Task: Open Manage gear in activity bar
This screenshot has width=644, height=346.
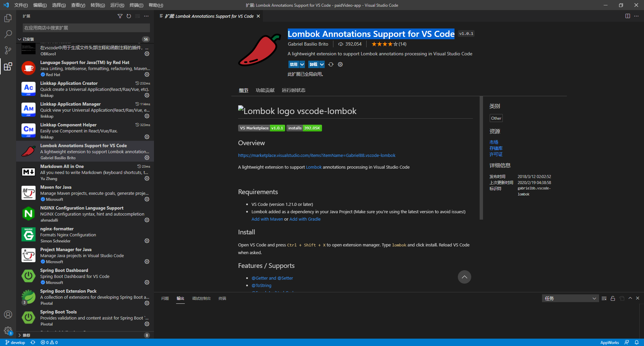Action: click(x=8, y=331)
